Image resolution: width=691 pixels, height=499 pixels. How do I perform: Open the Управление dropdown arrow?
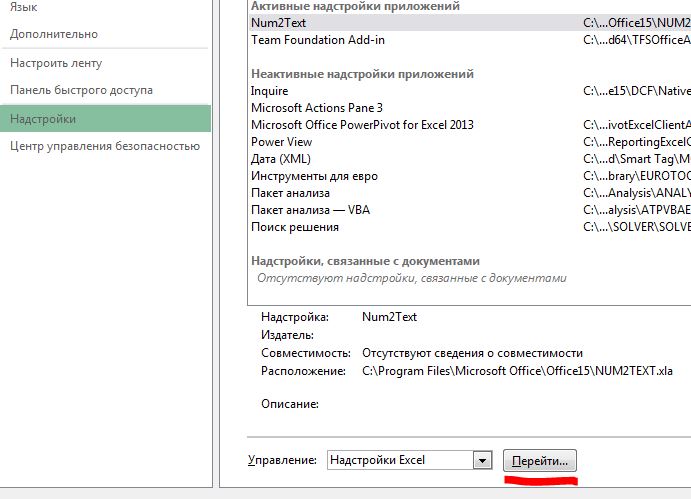tap(483, 461)
